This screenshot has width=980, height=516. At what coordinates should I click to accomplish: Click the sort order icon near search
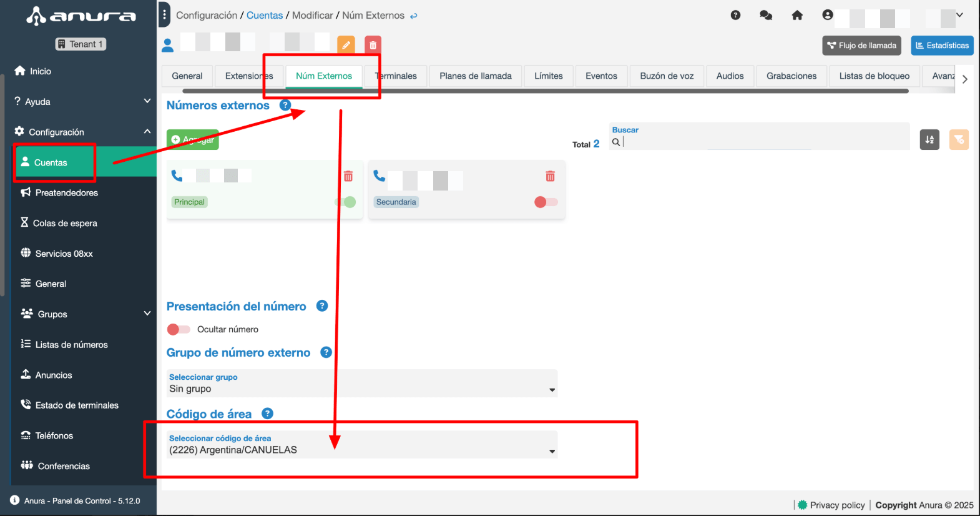pyautogui.click(x=929, y=139)
